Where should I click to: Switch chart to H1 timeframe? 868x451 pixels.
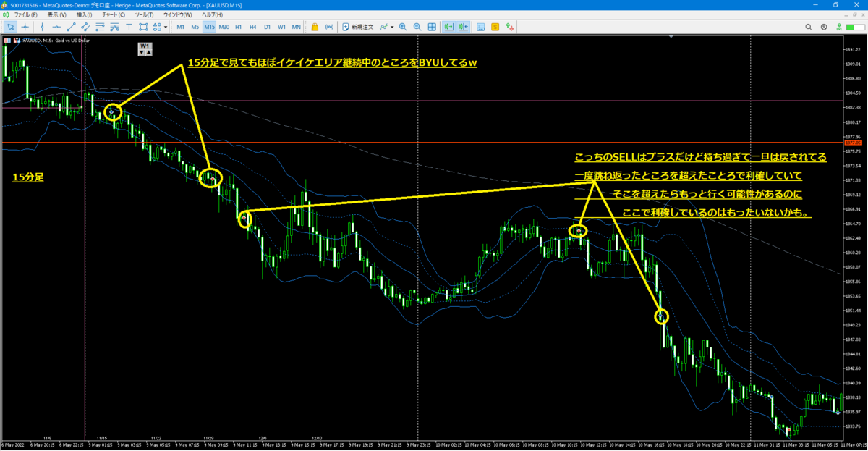pos(239,27)
